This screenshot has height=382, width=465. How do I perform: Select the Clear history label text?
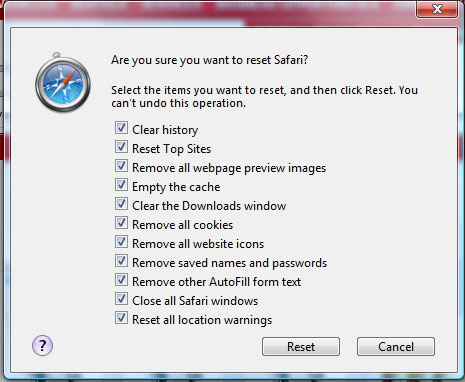tap(165, 130)
